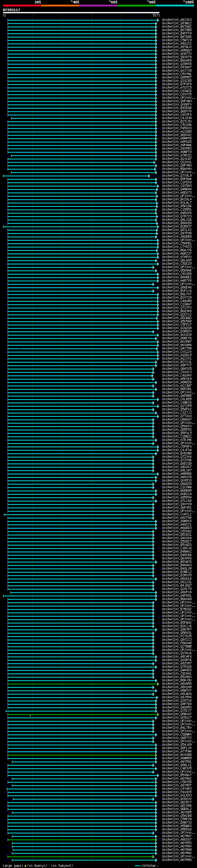197x868 pixels.
Task: Click the alignment bar for C4J938
Action: (84, 118)
